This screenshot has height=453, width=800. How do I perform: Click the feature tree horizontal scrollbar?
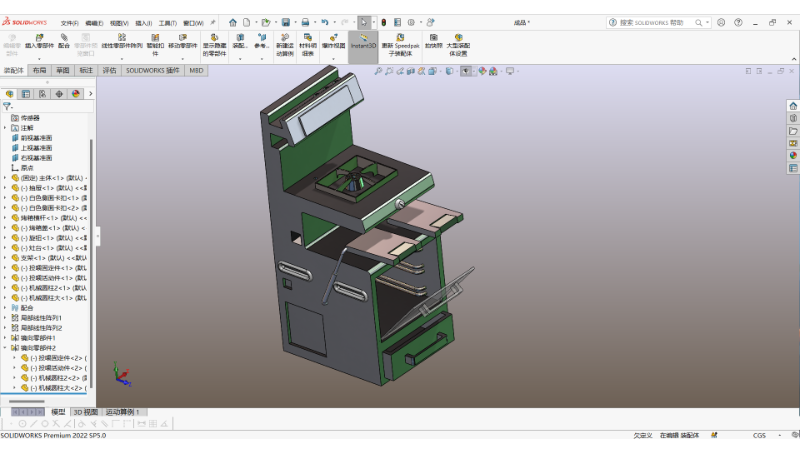click(27, 401)
